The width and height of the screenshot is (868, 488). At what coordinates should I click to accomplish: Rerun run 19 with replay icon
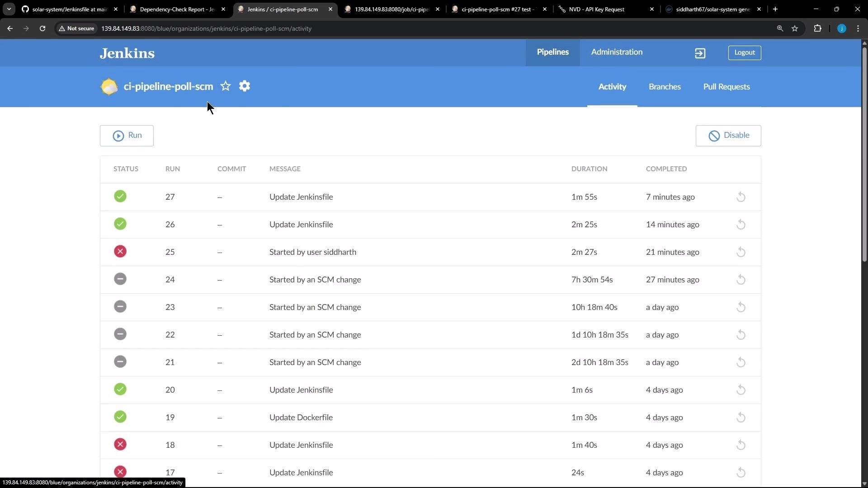click(x=741, y=418)
